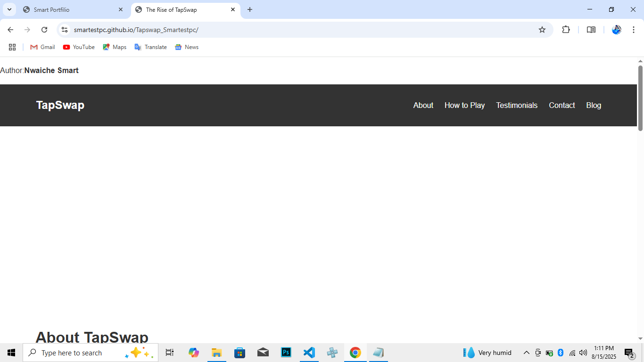The width and height of the screenshot is (644, 362).
Task: Open Bluetooth tray icon
Action: (561, 353)
